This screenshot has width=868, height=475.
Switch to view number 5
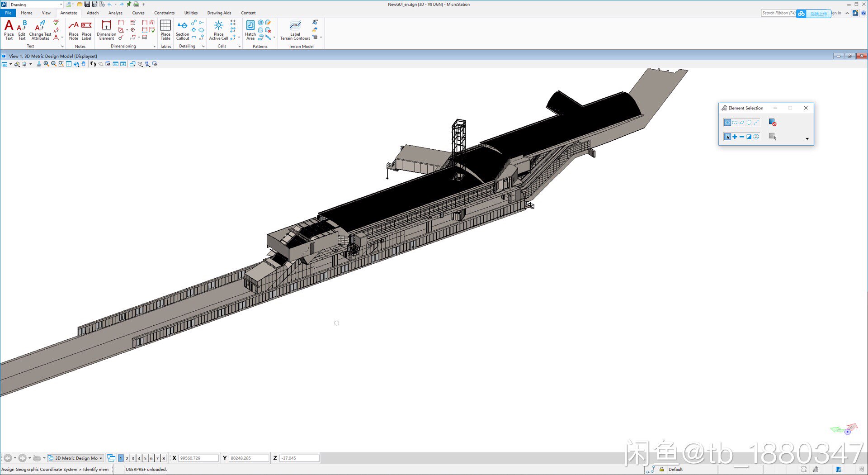pos(145,458)
